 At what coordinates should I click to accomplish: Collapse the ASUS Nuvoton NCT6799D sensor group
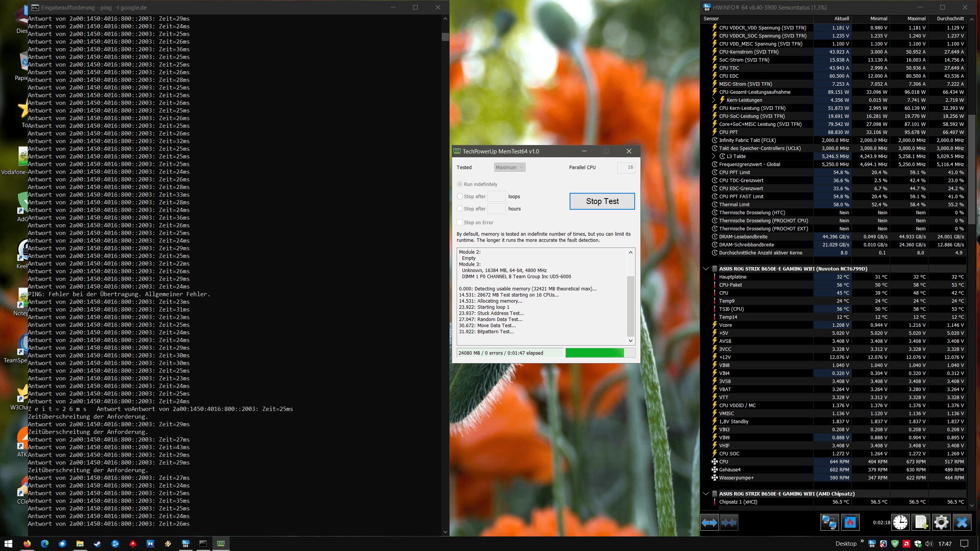706,269
